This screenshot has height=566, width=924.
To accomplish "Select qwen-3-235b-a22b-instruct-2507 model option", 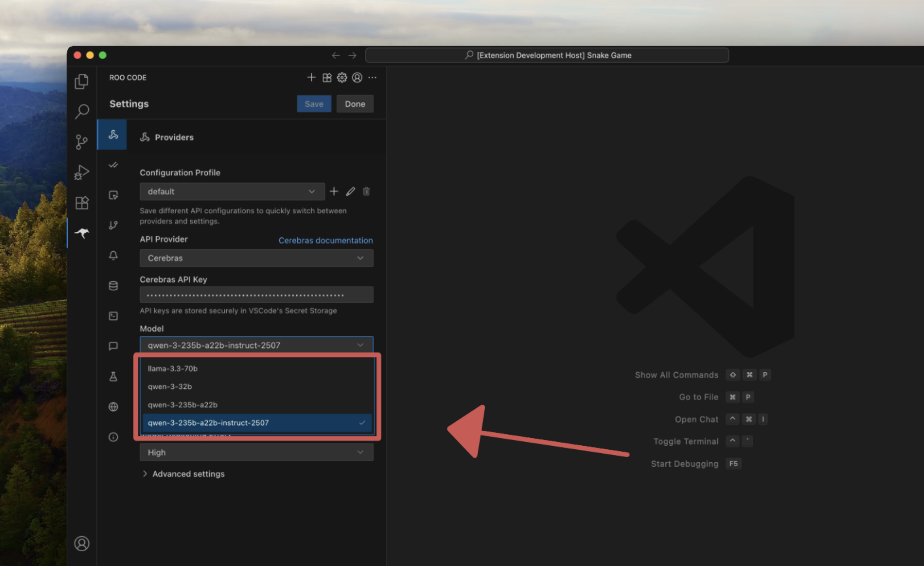I will pos(257,423).
